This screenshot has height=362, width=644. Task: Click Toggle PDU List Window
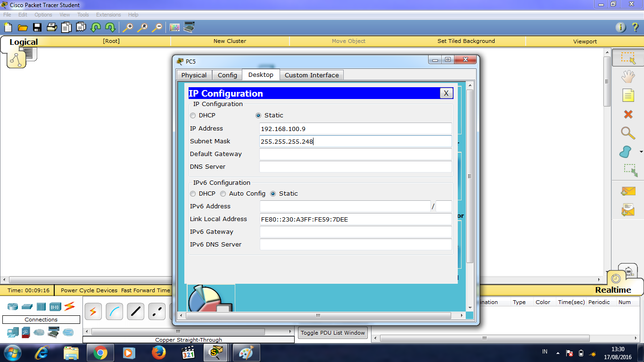point(333,333)
